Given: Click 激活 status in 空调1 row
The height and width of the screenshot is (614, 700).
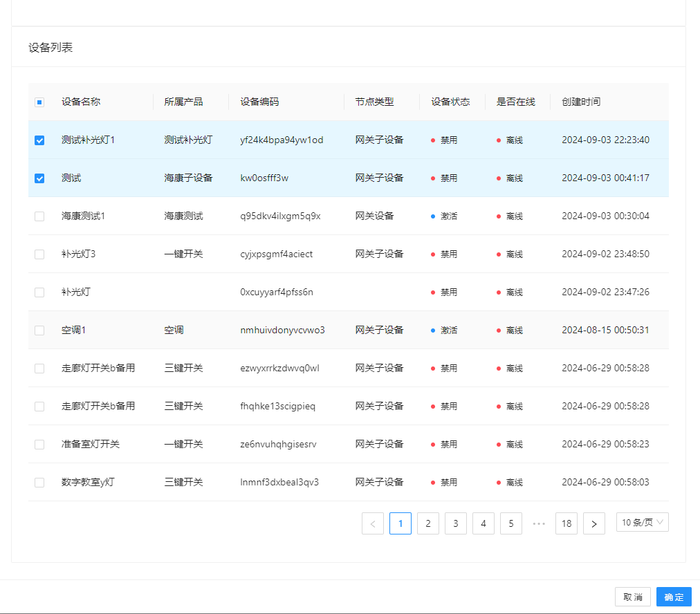Looking at the screenshot, I should [x=449, y=331].
